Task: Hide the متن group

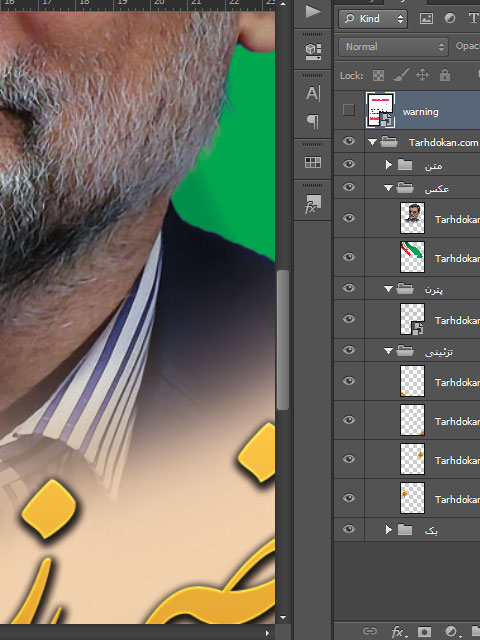Action: point(349,164)
